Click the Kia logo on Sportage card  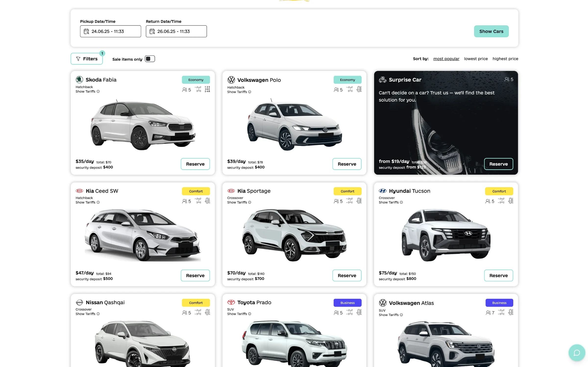click(231, 191)
